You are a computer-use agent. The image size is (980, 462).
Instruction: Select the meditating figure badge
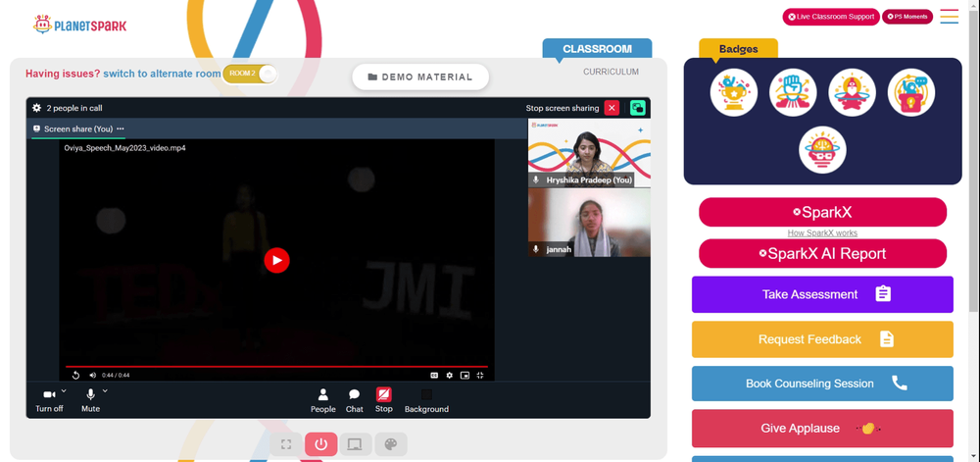tap(852, 92)
